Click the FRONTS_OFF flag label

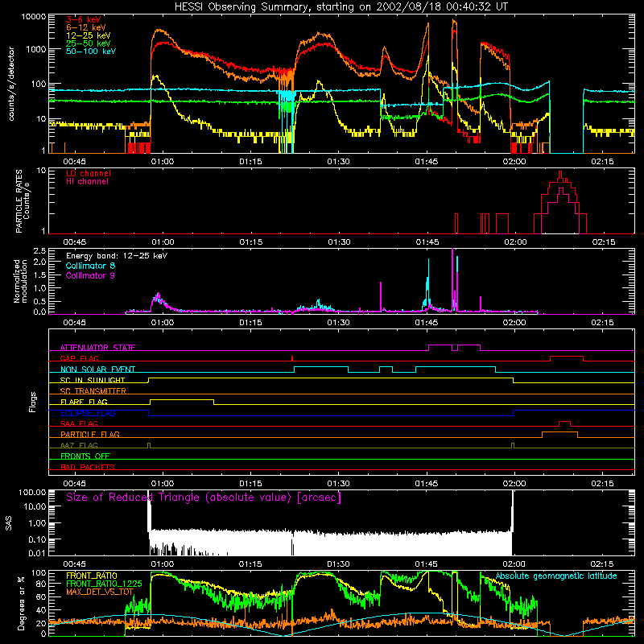click(x=85, y=456)
